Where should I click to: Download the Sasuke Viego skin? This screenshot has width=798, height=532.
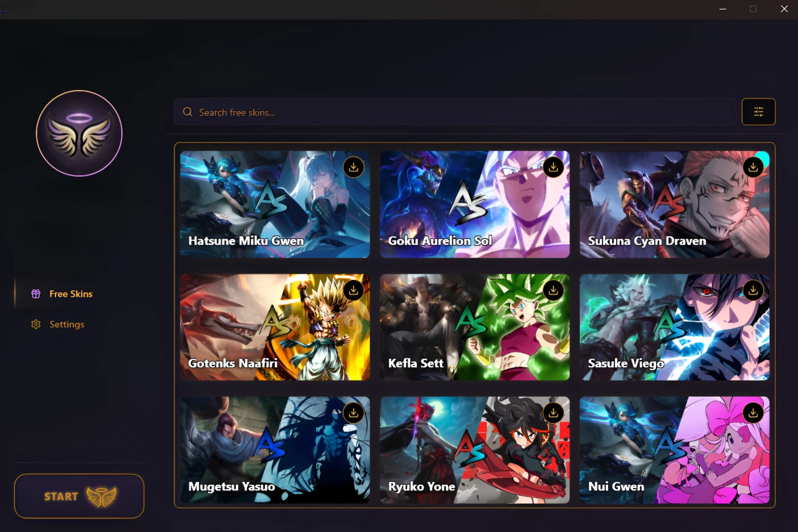tap(753, 290)
